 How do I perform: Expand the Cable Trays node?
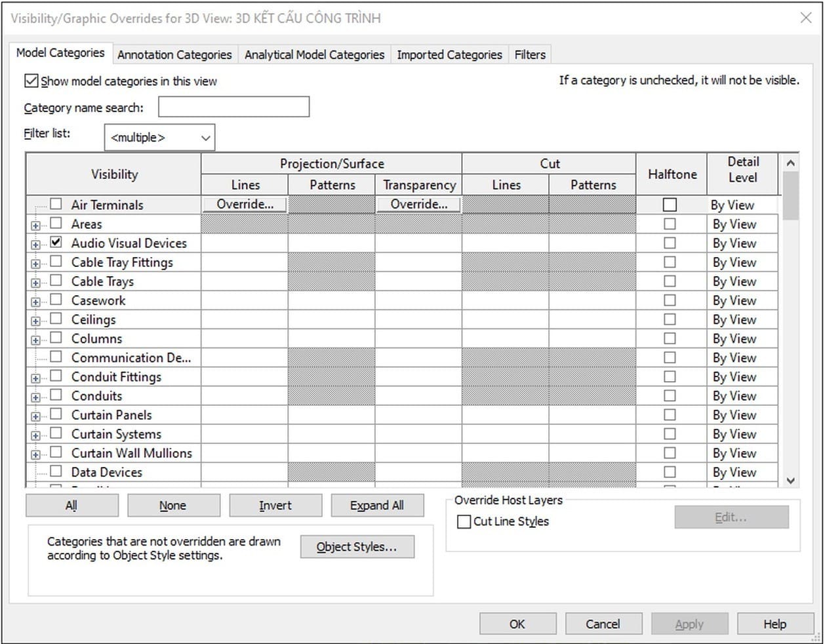[x=35, y=283]
